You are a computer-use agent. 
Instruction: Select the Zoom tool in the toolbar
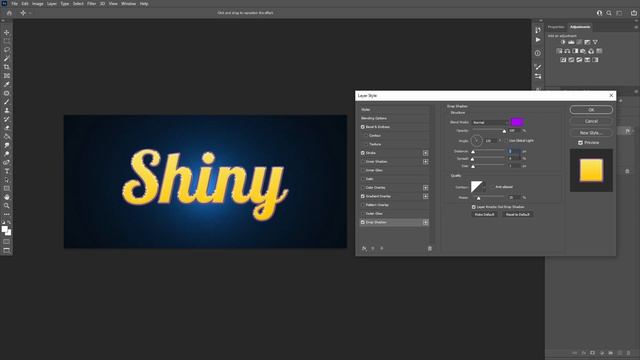7,206
